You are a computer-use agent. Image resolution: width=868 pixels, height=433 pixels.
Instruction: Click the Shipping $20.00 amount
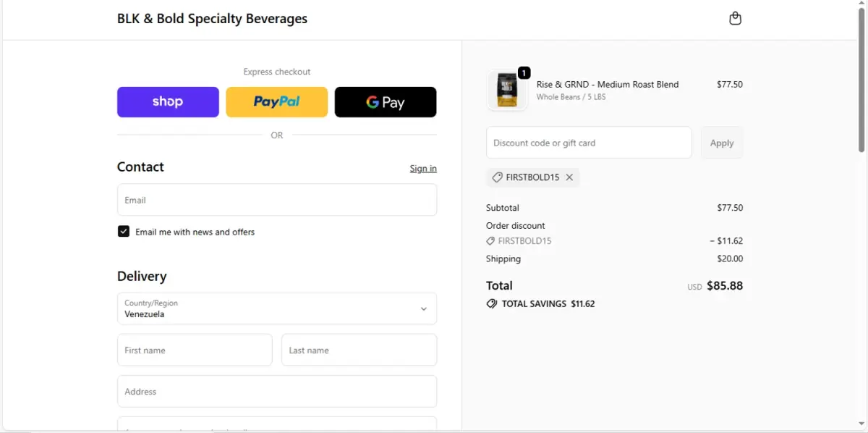click(x=730, y=259)
